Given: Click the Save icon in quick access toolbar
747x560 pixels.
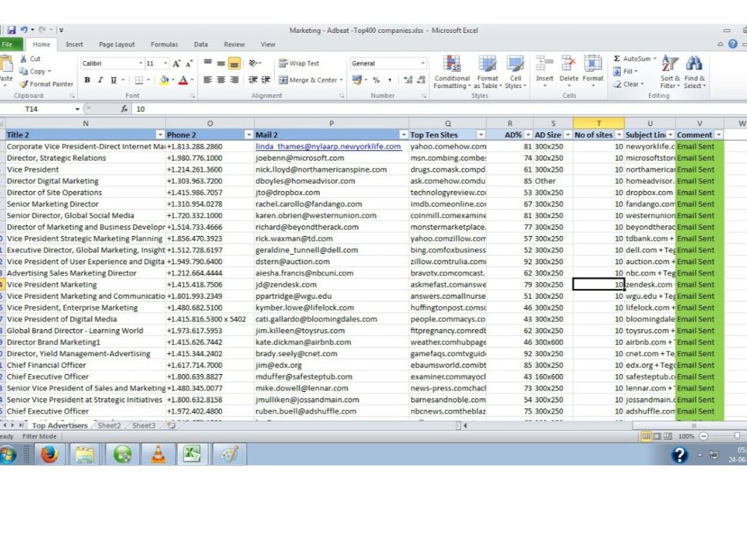Looking at the screenshot, I should click(x=11, y=30).
